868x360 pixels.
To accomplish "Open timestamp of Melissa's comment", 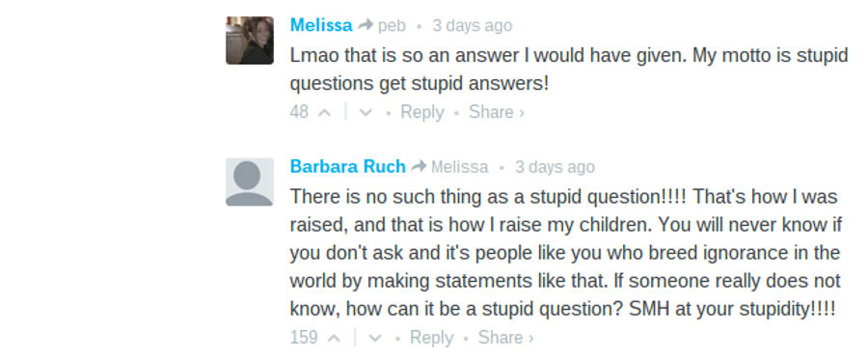I will pos(473,26).
